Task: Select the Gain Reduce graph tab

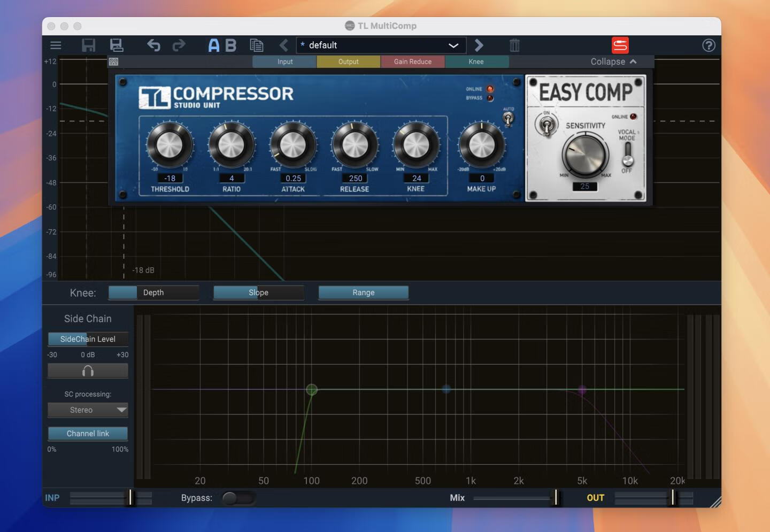Action: coord(413,61)
